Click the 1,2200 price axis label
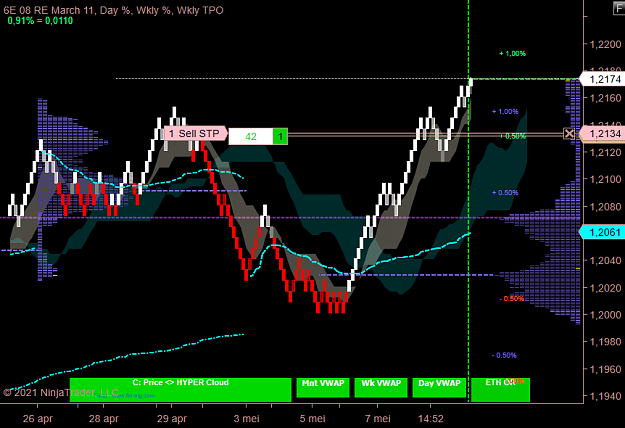 (605, 44)
